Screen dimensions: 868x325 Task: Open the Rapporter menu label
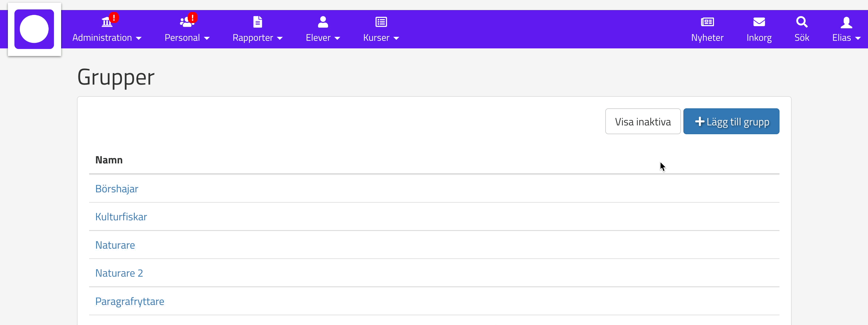coord(252,38)
